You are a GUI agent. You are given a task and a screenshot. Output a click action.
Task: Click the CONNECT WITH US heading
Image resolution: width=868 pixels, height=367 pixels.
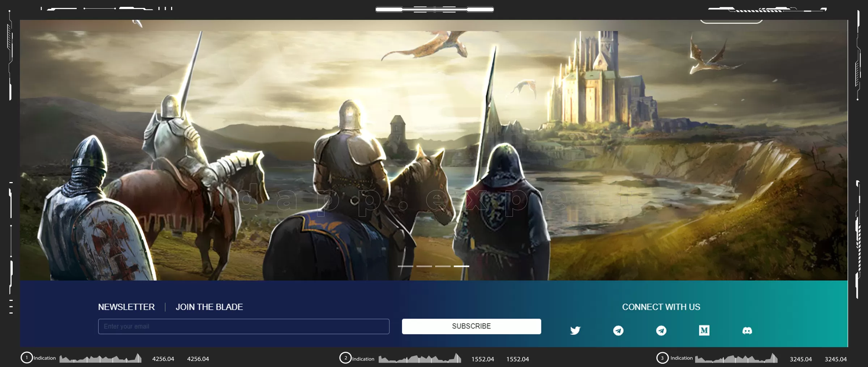coord(661,307)
